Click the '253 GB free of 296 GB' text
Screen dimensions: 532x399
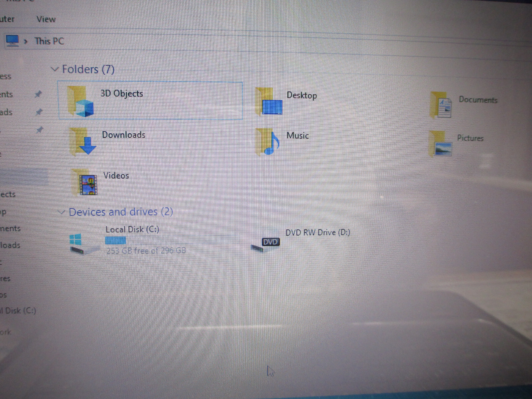146,250
